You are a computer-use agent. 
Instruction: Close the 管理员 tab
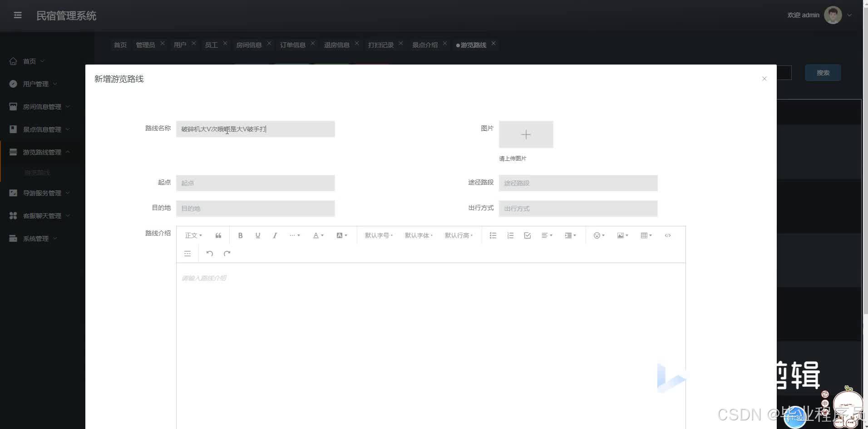(x=163, y=43)
